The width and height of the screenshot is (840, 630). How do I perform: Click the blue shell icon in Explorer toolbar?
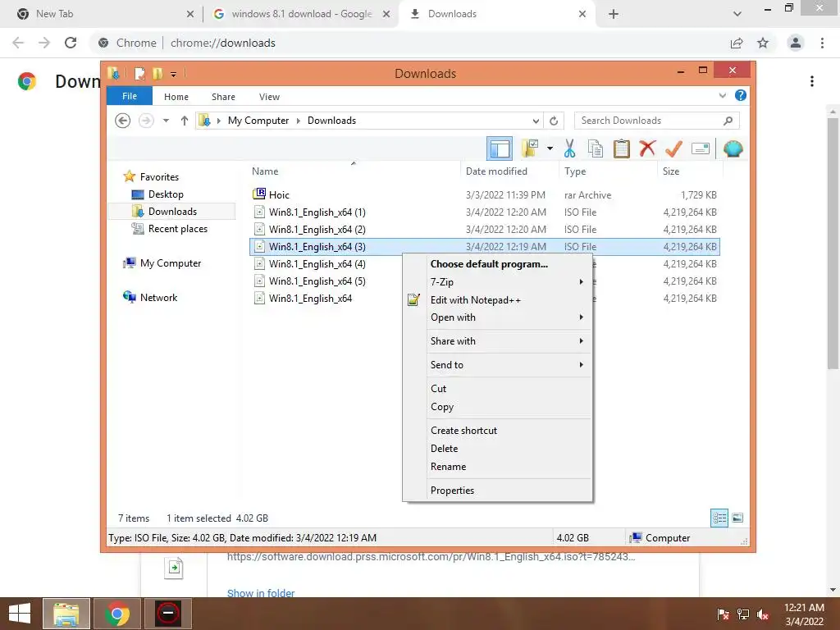[733, 148]
